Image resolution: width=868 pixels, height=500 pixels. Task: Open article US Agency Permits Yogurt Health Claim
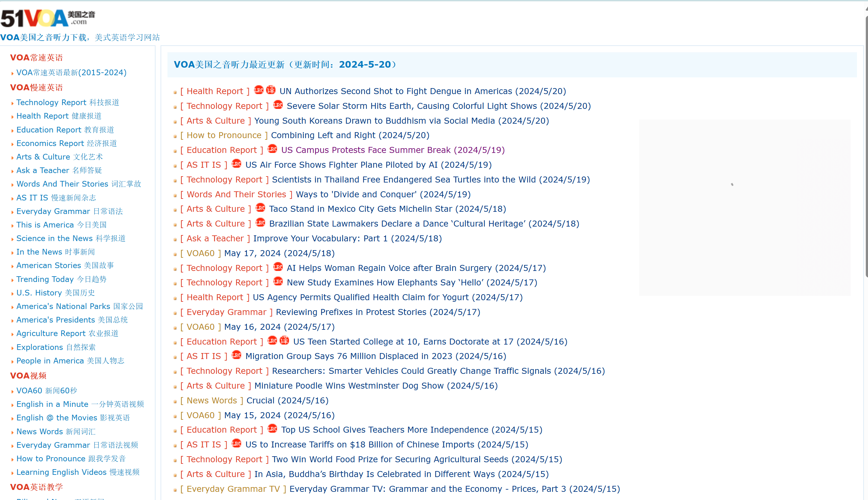388,297
